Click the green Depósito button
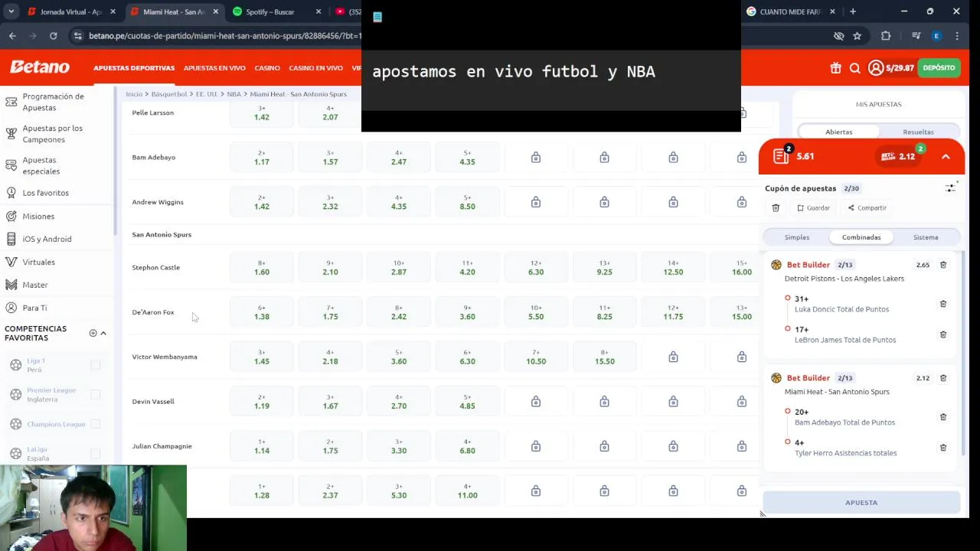Image resolution: width=980 pixels, height=551 pixels. [x=939, y=68]
